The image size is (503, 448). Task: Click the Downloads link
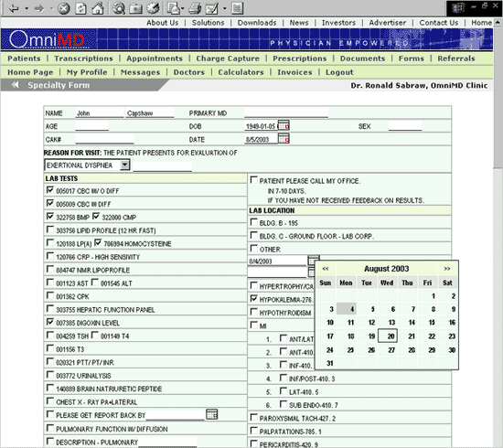tap(257, 23)
